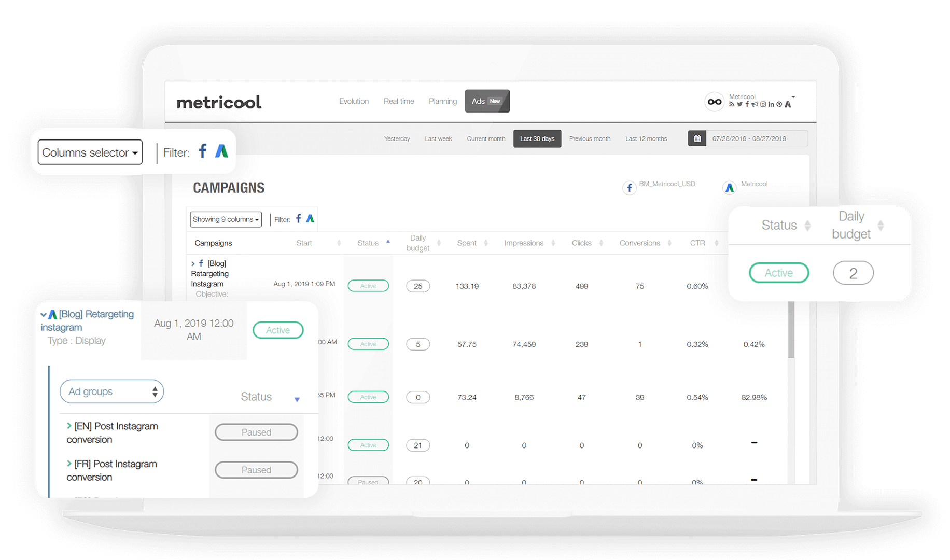Open the Showing 9 columns dropdown

coord(226,219)
